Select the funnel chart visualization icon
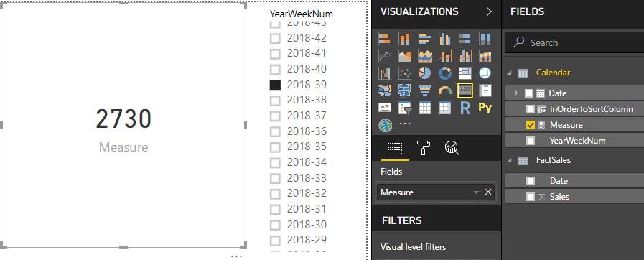644x260 pixels. coord(425,90)
